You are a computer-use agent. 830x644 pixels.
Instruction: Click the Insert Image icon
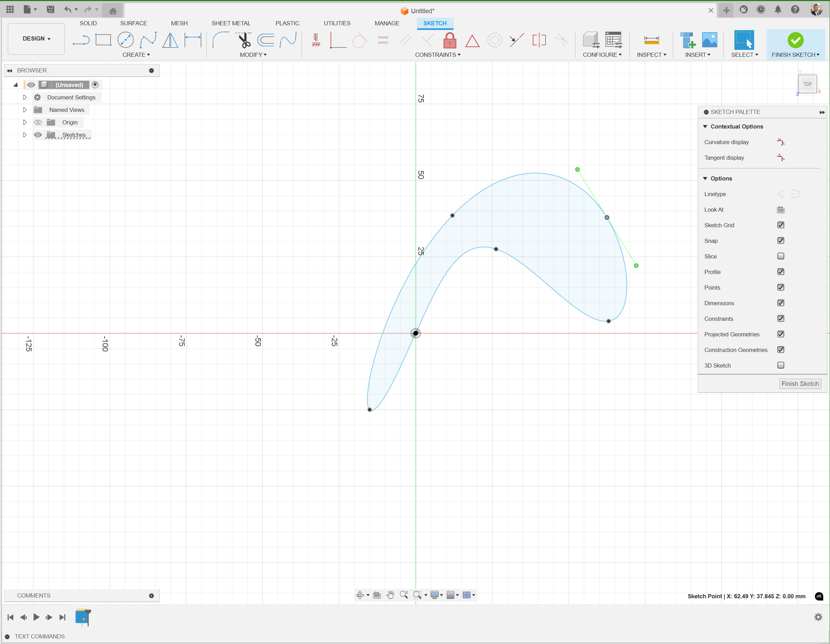(x=709, y=40)
